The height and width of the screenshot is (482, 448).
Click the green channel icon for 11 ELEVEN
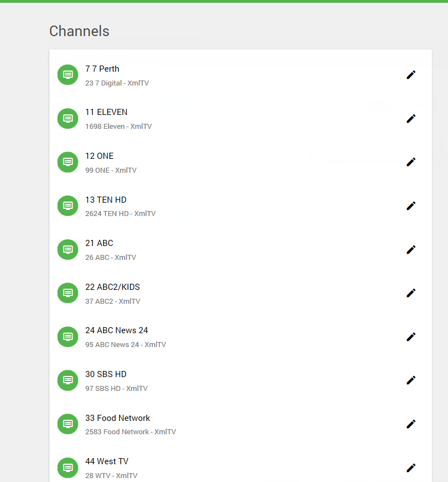pos(67,118)
